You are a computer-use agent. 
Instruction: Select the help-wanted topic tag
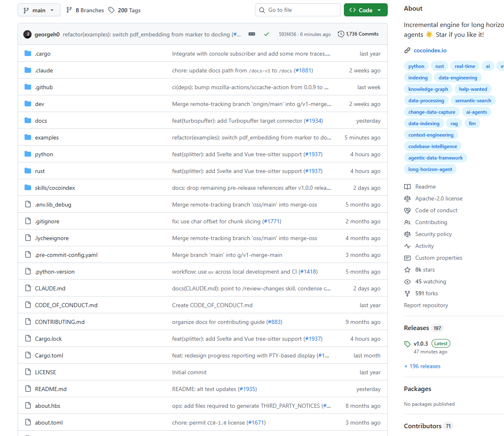coord(473,89)
